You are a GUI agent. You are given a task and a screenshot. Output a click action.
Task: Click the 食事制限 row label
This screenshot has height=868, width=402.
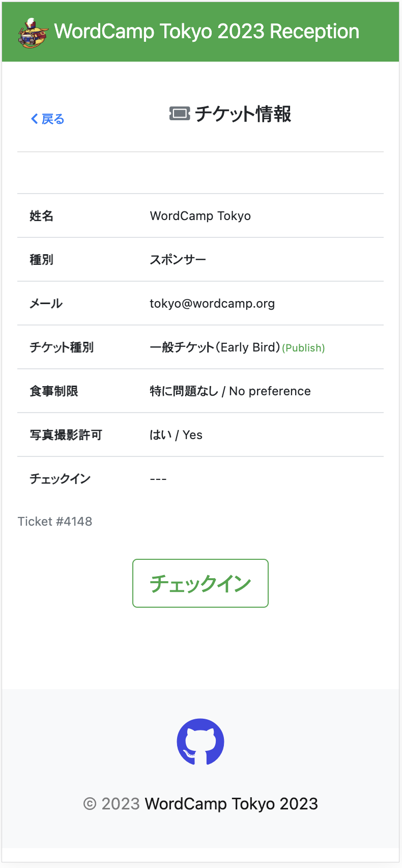coord(54,391)
